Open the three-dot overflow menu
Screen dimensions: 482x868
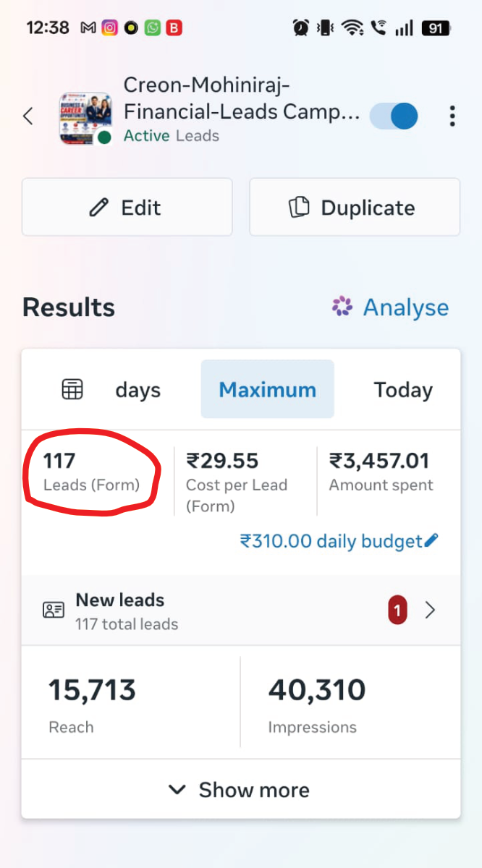click(452, 116)
